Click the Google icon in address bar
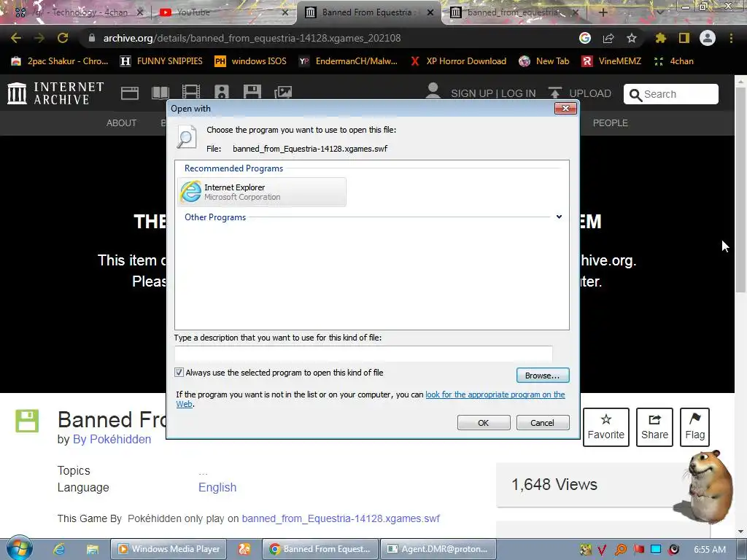Viewport: 747px width, 560px height. (585, 38)
